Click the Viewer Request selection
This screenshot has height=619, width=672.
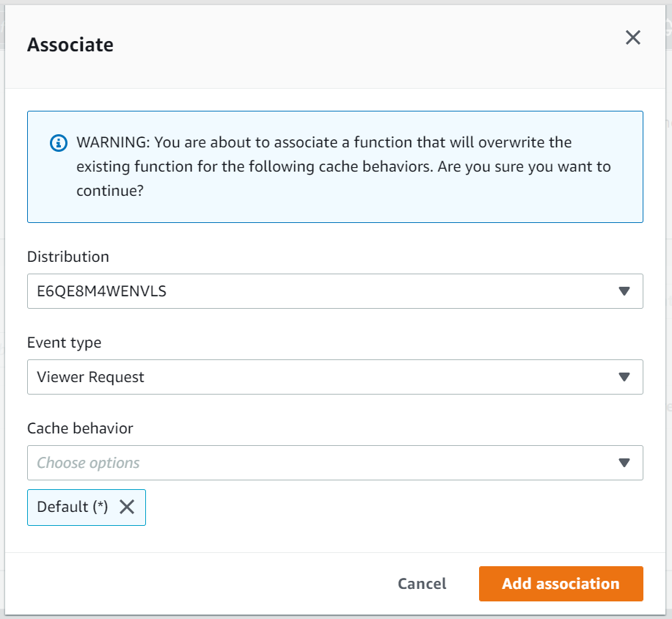click(x=91, y=377)
